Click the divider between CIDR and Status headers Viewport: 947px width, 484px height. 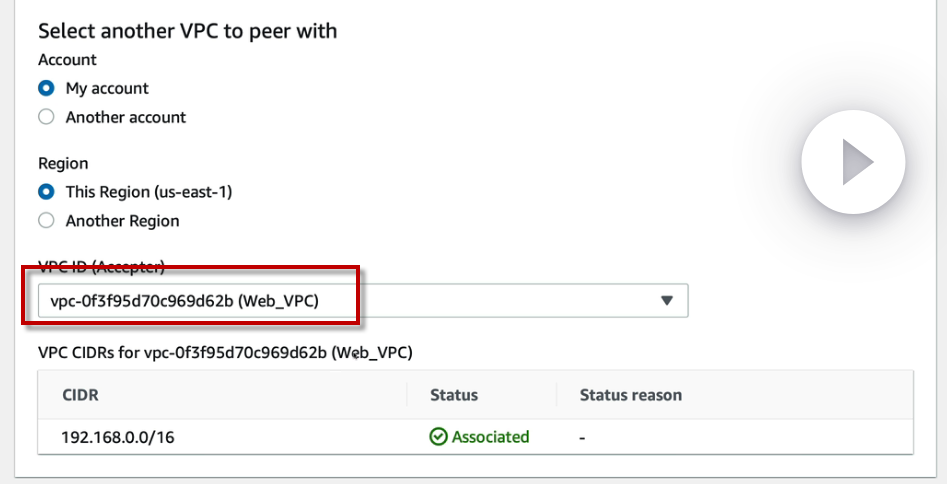pos(408,395)
